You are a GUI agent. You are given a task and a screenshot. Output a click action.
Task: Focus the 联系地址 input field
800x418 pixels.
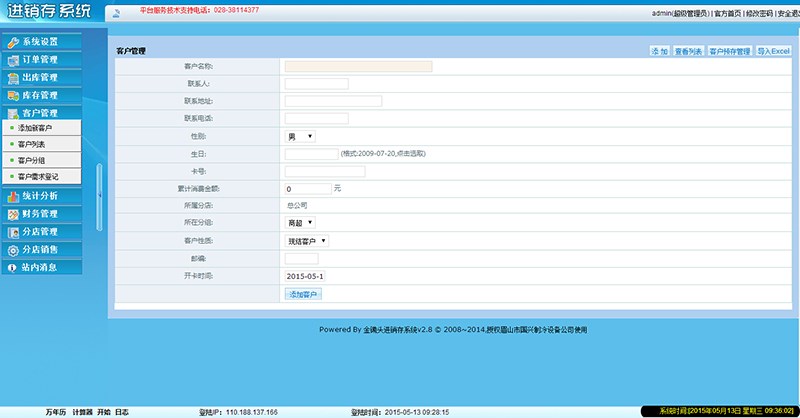(333, 101)
